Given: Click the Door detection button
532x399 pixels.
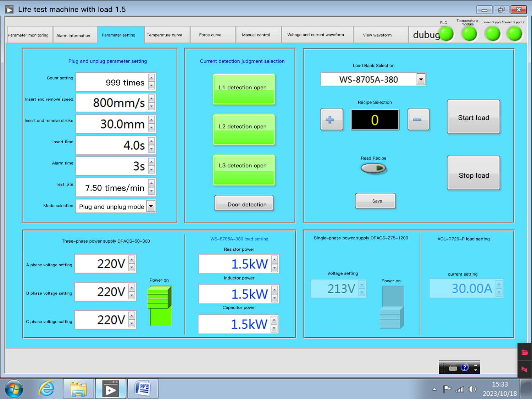Looking at the screenshot, I should [244, 203].
